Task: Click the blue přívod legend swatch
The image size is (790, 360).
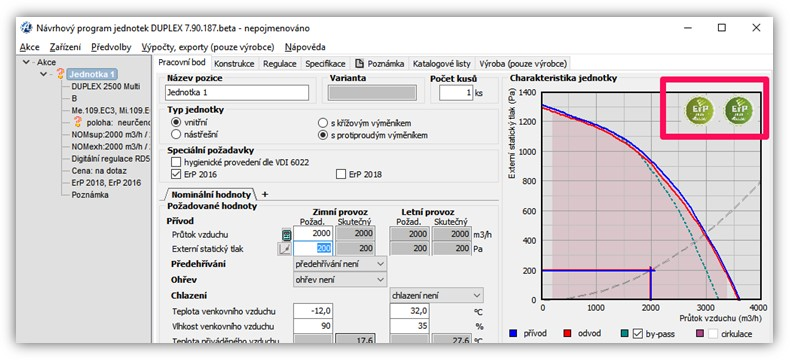Action: pyautogui.click(x=513, y=333)
